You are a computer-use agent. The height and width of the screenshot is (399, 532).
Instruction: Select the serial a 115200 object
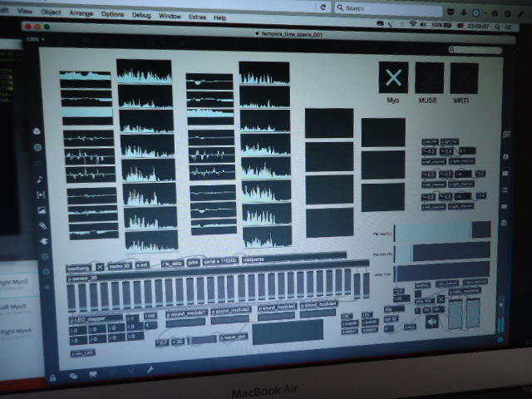tap(220, 261)
